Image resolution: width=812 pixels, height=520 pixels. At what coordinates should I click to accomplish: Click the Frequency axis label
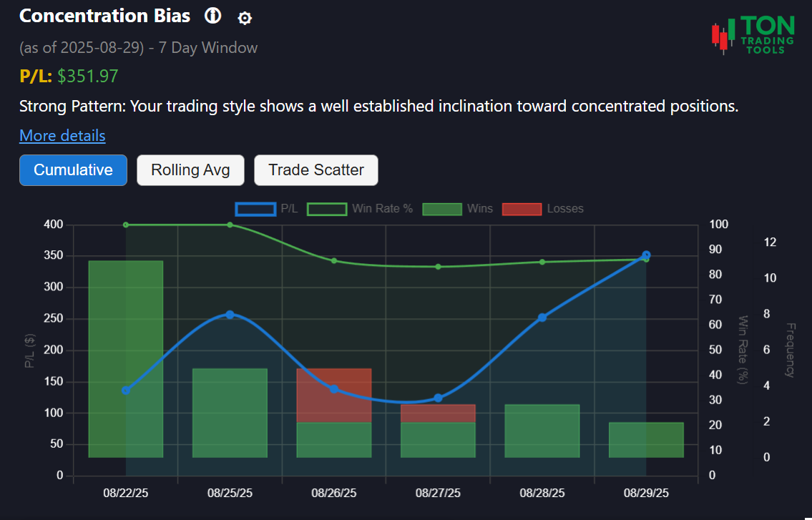click(790, 349)
